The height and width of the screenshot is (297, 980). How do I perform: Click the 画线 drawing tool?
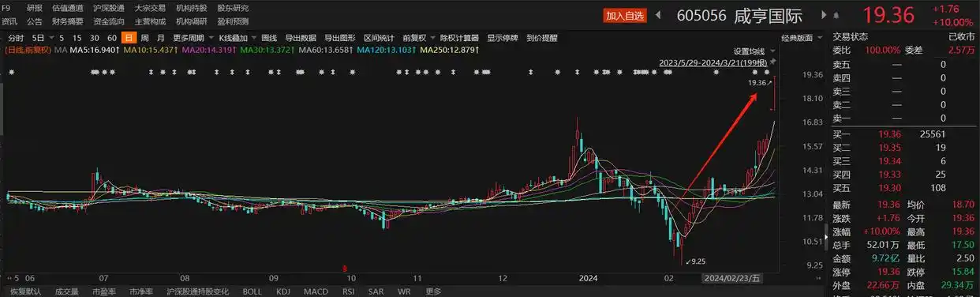[x=269, y=37]
